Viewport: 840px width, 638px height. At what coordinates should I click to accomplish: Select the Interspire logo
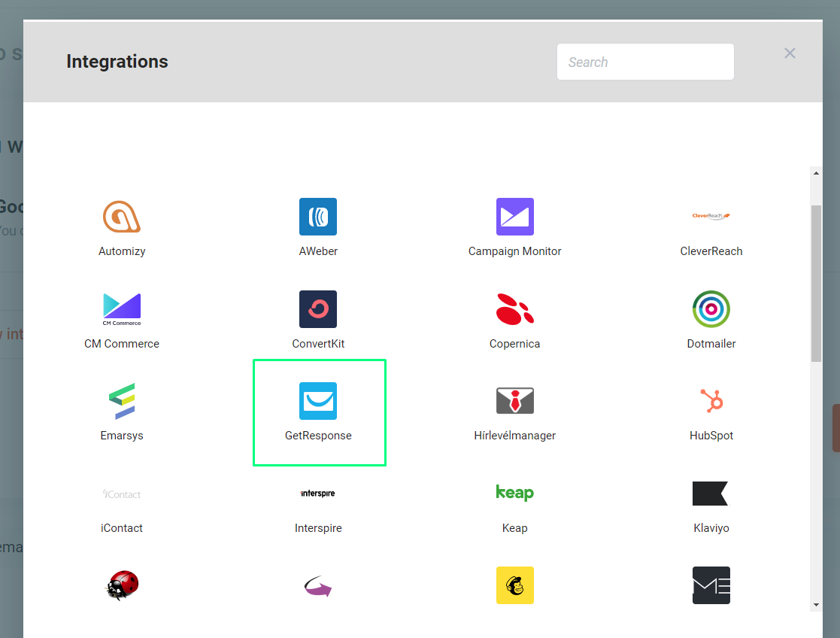click(x=318, y=494)
